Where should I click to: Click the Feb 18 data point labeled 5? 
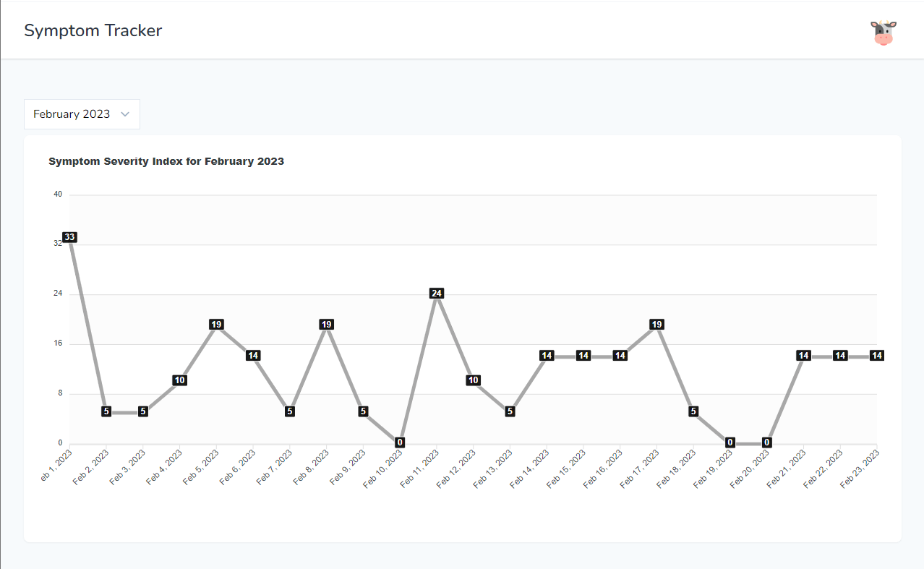(x=693, y=411)
